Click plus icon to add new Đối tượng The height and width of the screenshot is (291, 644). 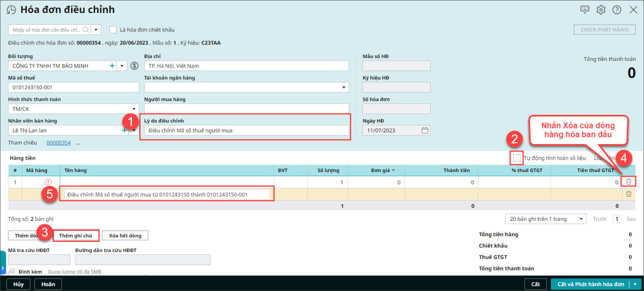point(112,66)
